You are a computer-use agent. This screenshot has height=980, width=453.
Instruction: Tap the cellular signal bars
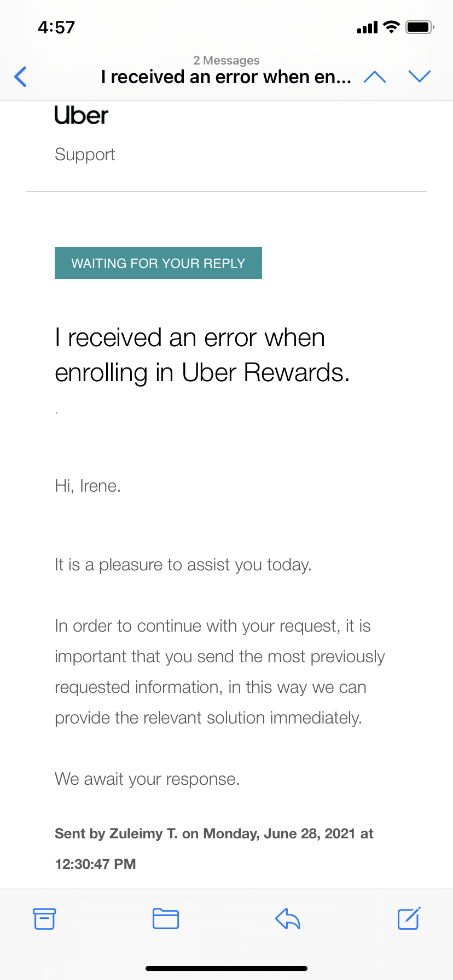[x=367, y=27]
